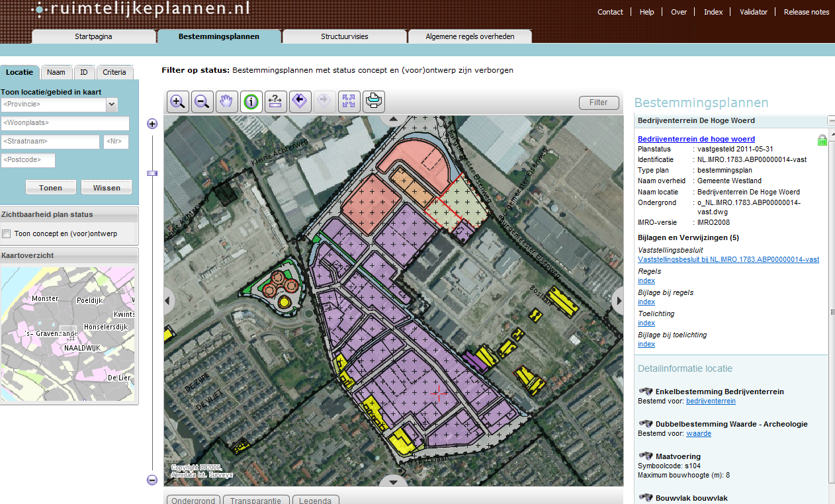The height and width of the screenshot is (504, 835).
Task: Open the Criteria search tab
Action: pos(114,73)
